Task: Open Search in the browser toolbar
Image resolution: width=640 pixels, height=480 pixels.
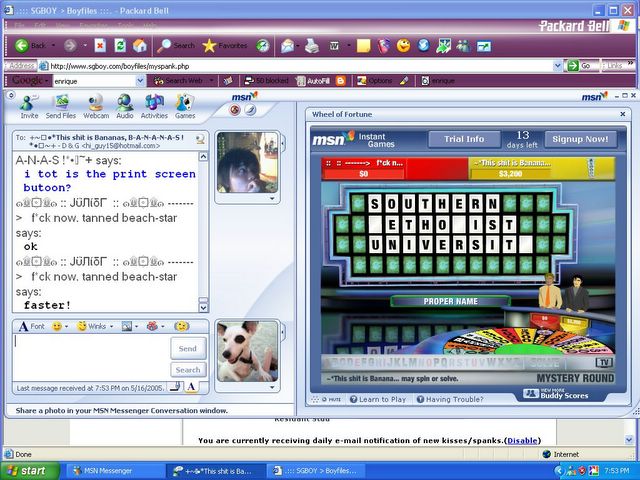Action: click(x=176, y=46)
